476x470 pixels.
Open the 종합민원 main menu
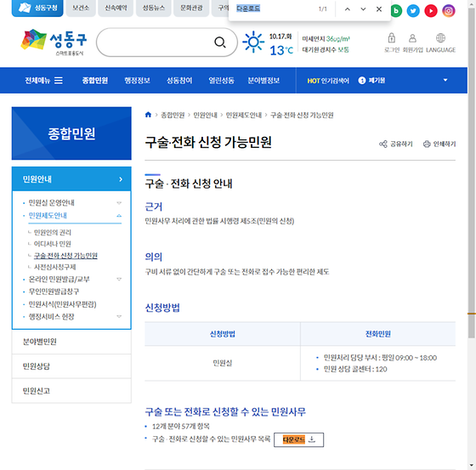tap(95, 81)
